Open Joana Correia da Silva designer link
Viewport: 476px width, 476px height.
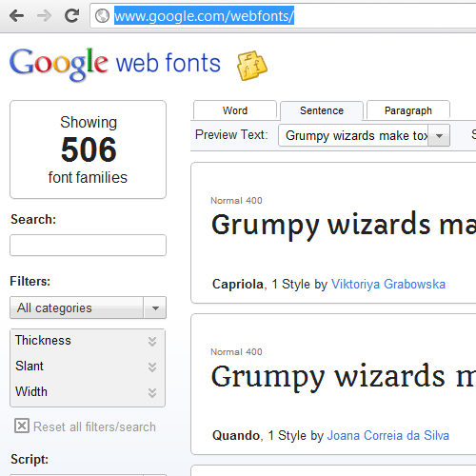(x=388, y=436)
